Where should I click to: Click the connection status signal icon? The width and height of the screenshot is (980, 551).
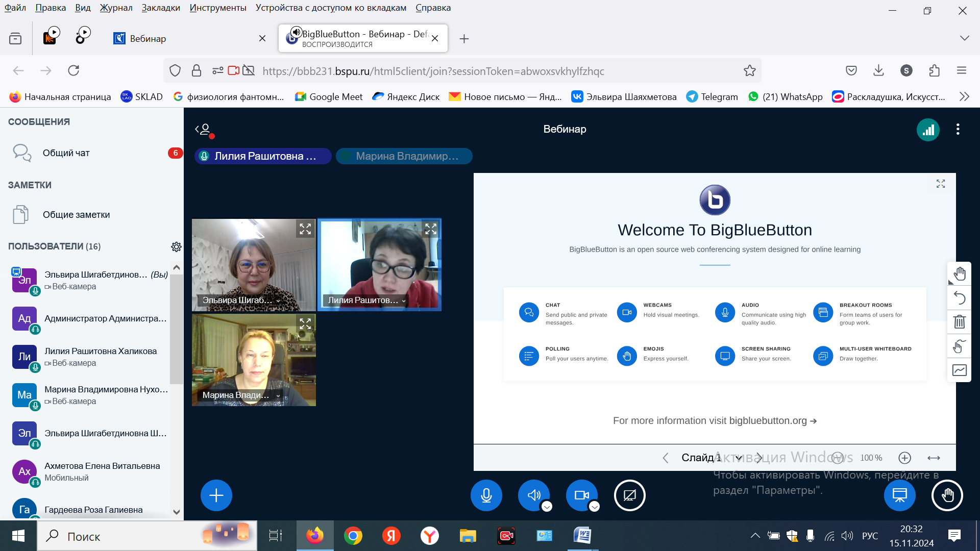pos(928,130)
